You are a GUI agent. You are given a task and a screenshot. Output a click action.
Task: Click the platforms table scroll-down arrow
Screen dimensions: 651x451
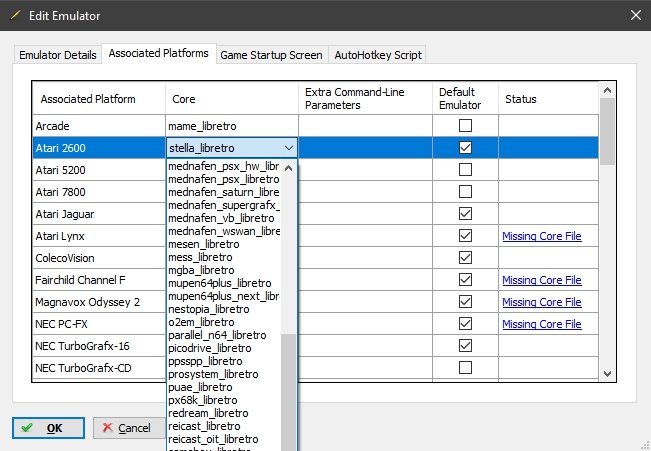(x=607, y=374)
